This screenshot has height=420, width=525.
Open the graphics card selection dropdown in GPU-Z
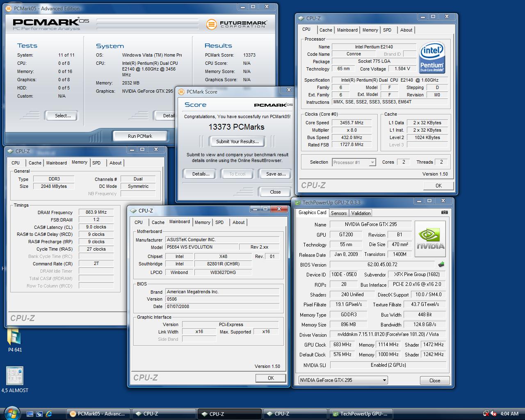pos(343,380)
